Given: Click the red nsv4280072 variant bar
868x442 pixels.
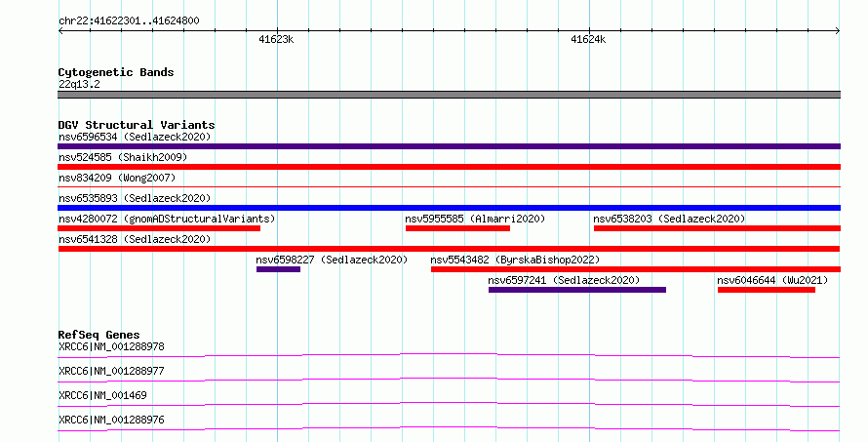Looking at the screenshot, I should 159,228.
